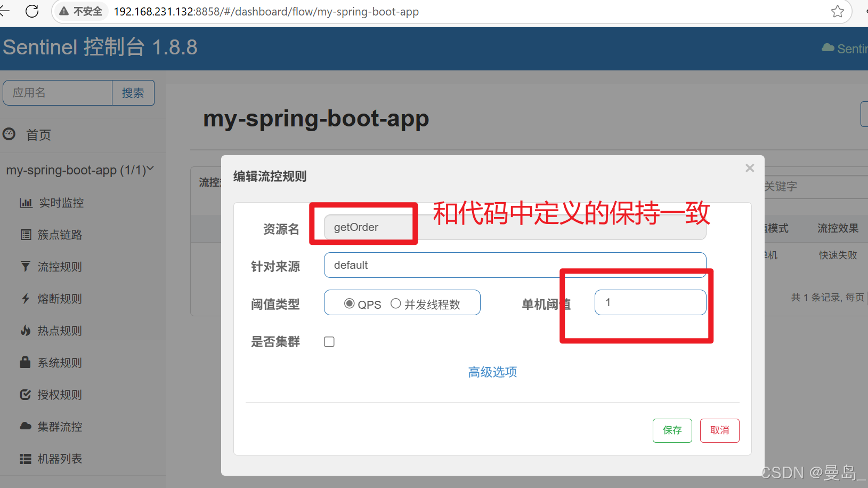Click the dashboard icon beside 首页

click(x=9, y=134)
